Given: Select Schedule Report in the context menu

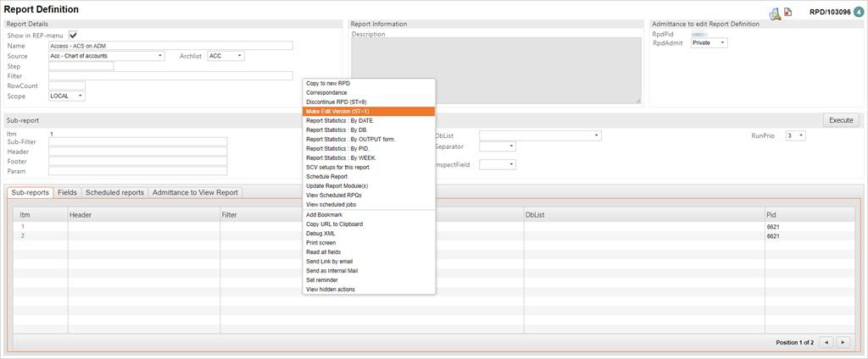Looking at the screenshot, I should point(368,176).
